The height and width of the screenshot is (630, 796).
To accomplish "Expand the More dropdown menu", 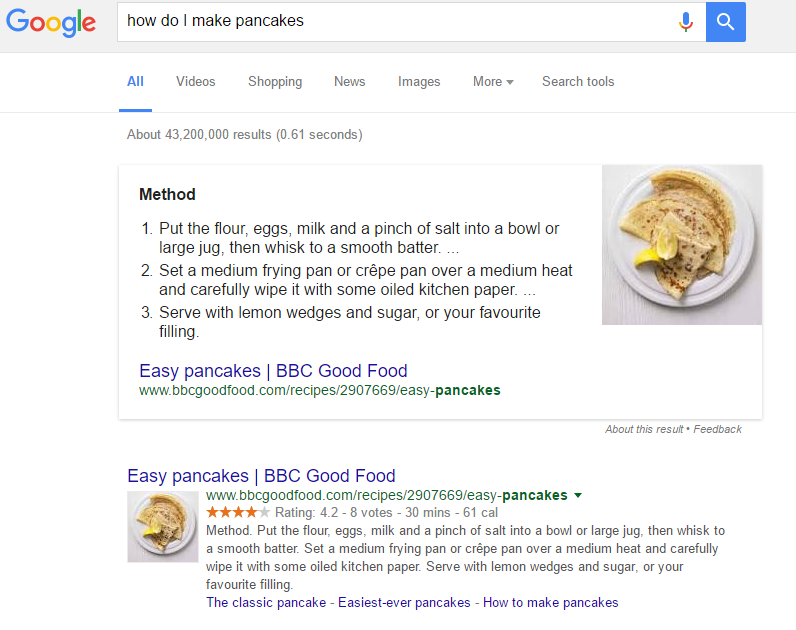I will click(493, 82).
